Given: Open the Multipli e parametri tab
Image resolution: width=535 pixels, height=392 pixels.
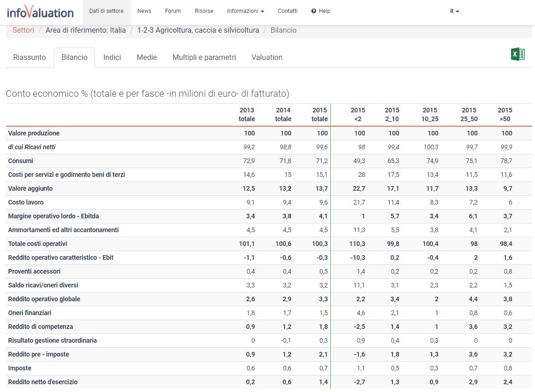Looking at the screenshot, I should pos(204,57).
